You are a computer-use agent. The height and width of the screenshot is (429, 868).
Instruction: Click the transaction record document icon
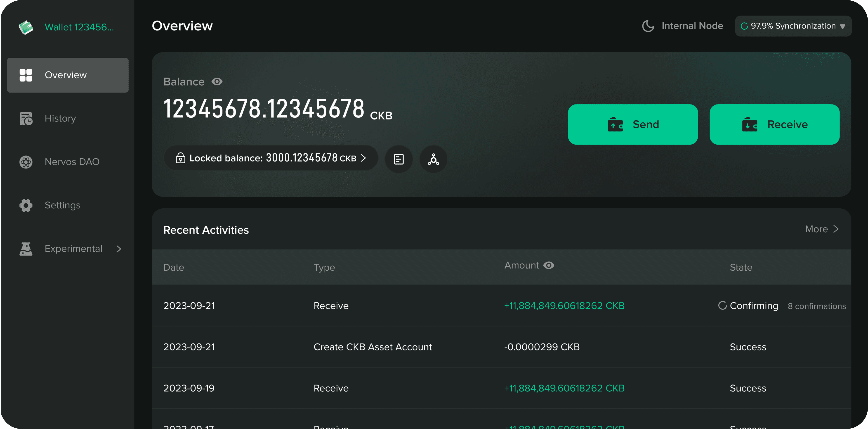[x=399, y=159]
